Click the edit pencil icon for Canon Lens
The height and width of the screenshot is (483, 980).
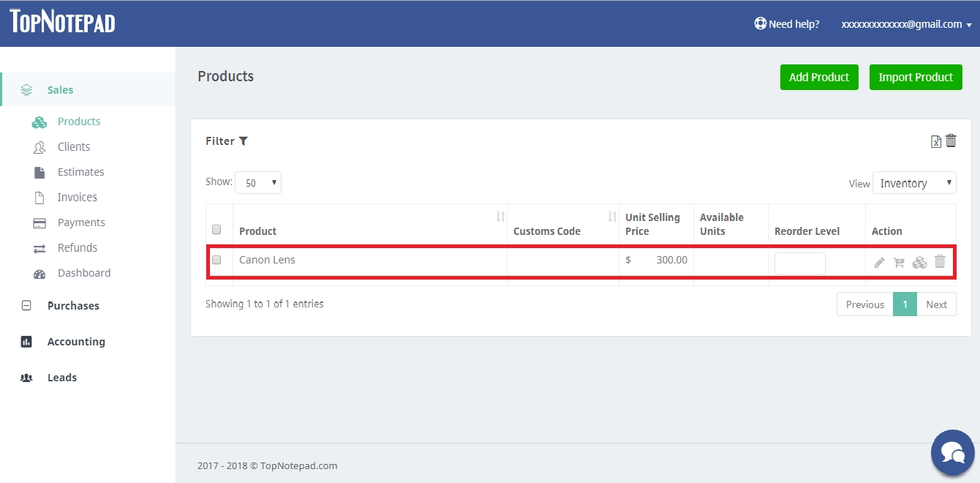point(880,262)
